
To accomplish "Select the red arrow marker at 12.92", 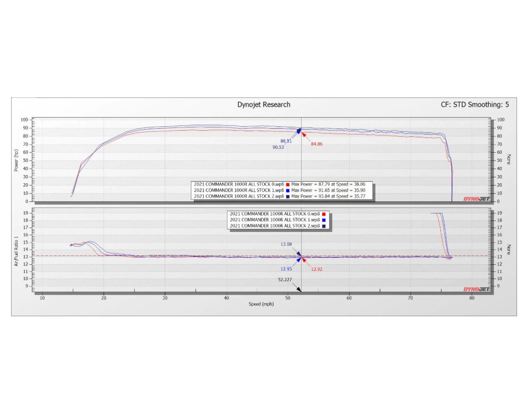I will tap(304, 260).
